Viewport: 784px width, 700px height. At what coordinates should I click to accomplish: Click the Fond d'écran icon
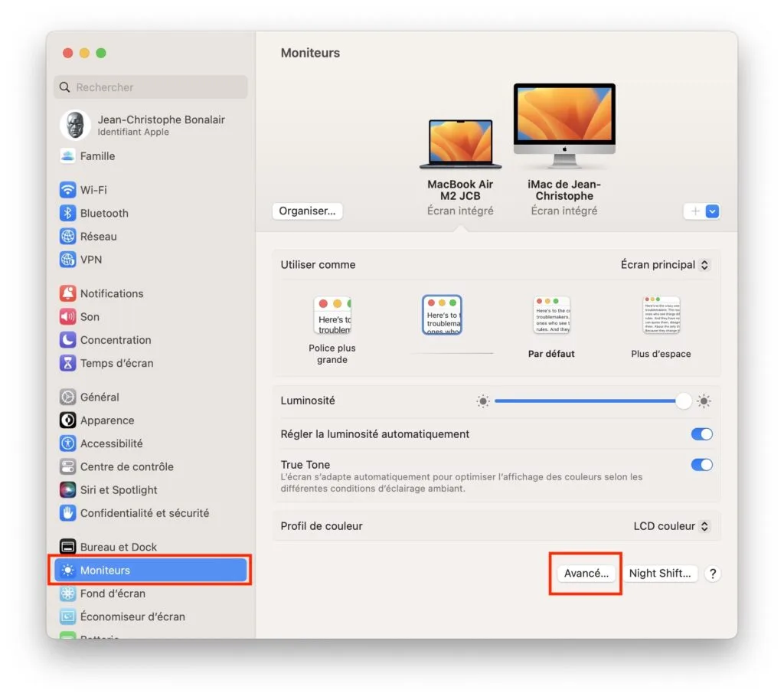pos(67,594)
